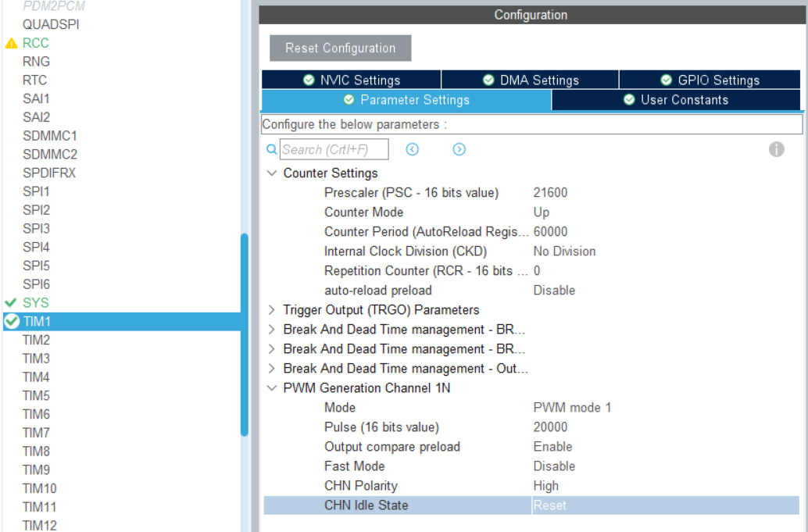This screenshot has height=532, width=808.
Task: Collapse the Counter Settings section
Action: coord(270,173)
